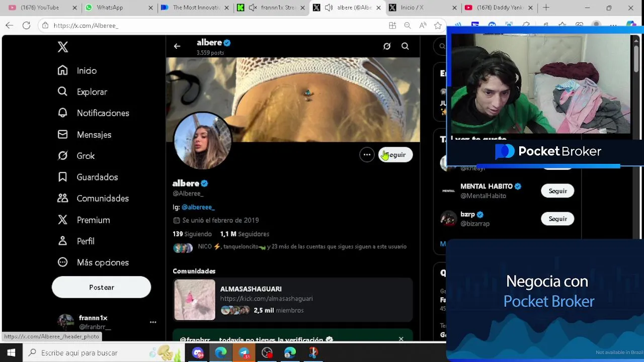Open the 139 Siguiendo list
644x362 pixels.
[x=192, y=234]
